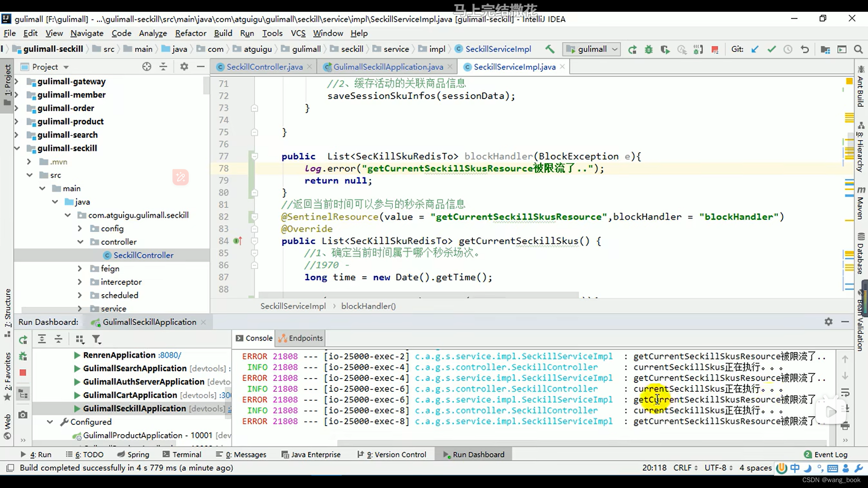868x488 pixels.
Task: Open the Refactor menu
Action: (x=190, y=33)
